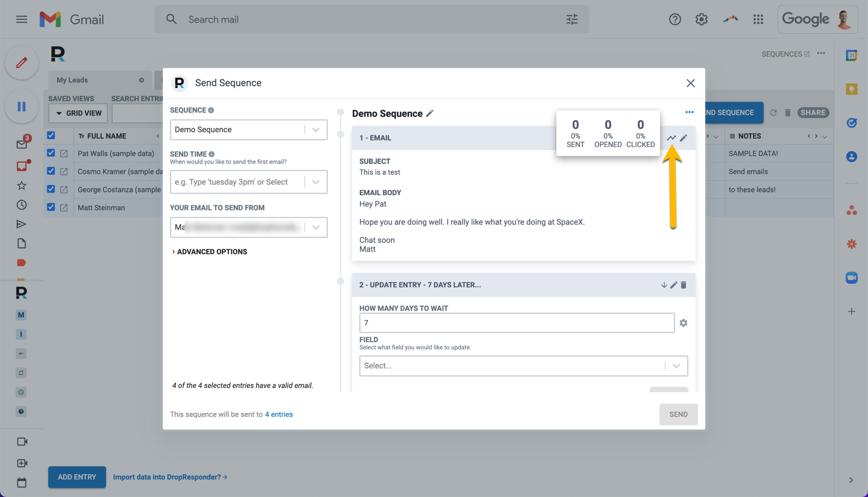Uncheck the Matt Steinman row checkbox
The width and height of the screenshot is (868, 497).
point(51,207)
